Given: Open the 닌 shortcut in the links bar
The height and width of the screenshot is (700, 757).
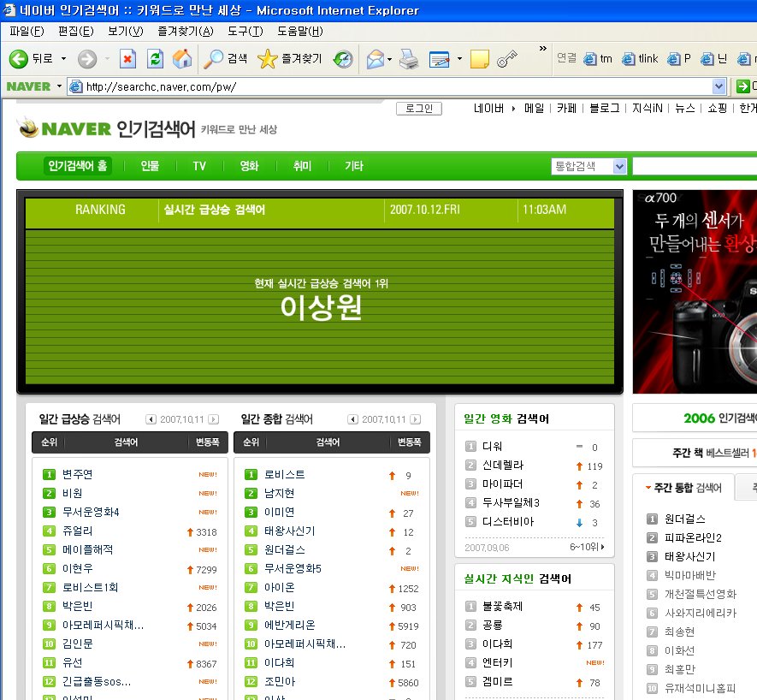Looking at the screenshot, I should (x=713, y=59).
